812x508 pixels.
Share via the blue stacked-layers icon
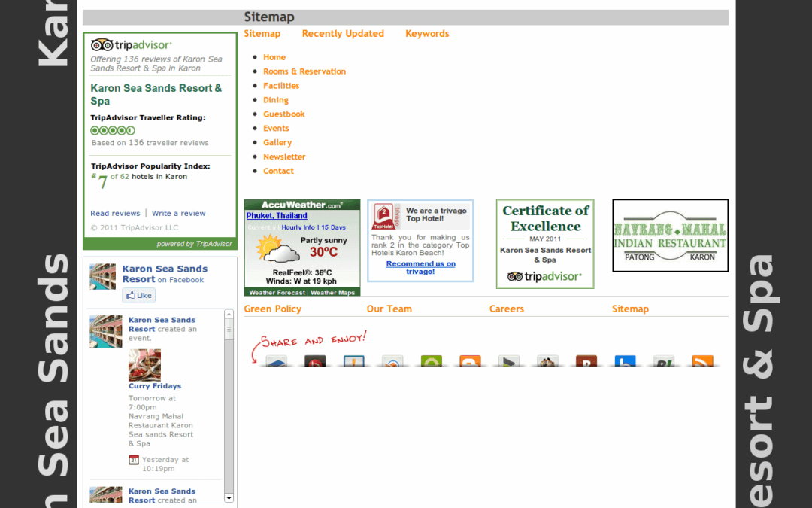click(x=277, y=361)
